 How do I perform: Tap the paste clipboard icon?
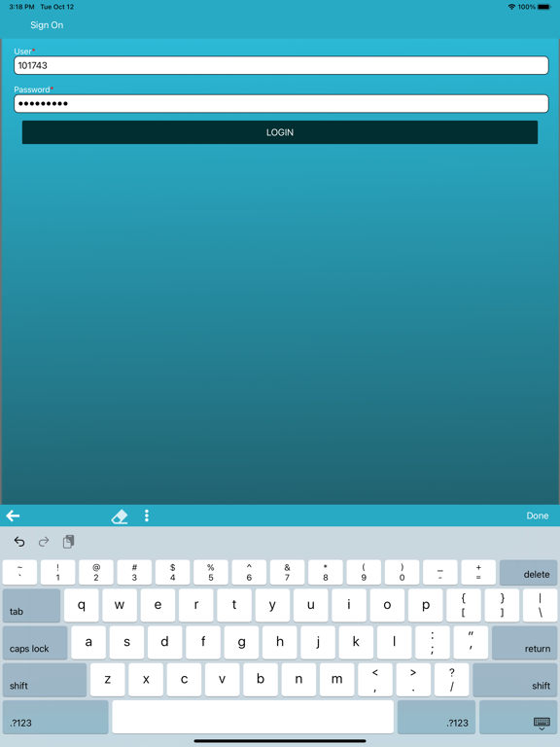[x=69, y=542]
